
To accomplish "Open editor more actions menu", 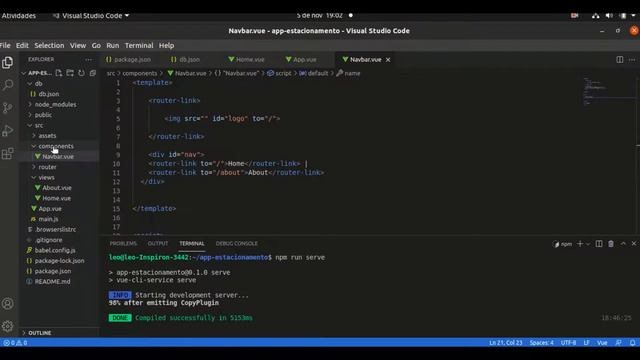I will [632, 60].
